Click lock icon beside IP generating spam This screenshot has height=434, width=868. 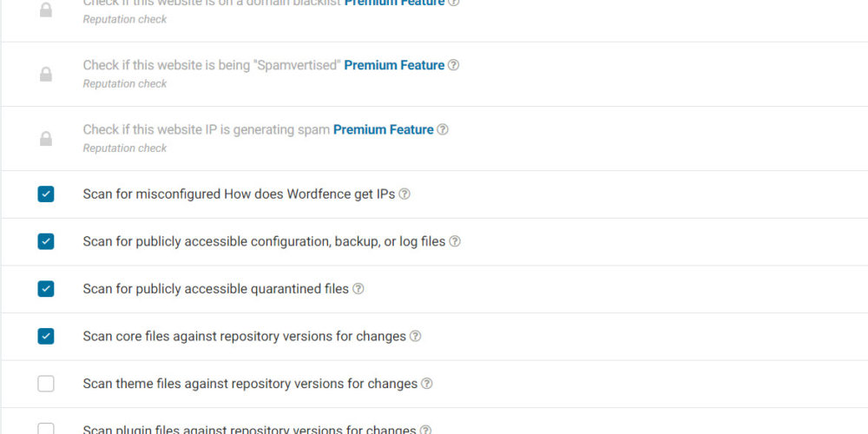coord(46,139)
